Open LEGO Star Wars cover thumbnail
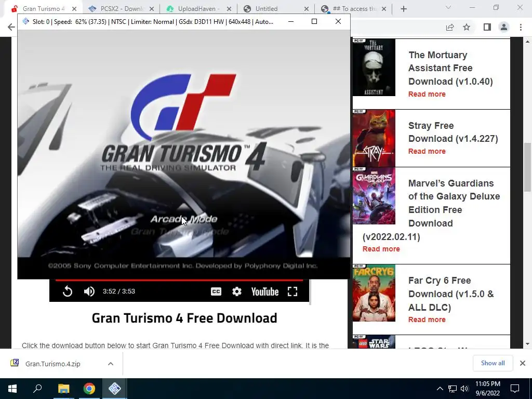 pos(374,342)
